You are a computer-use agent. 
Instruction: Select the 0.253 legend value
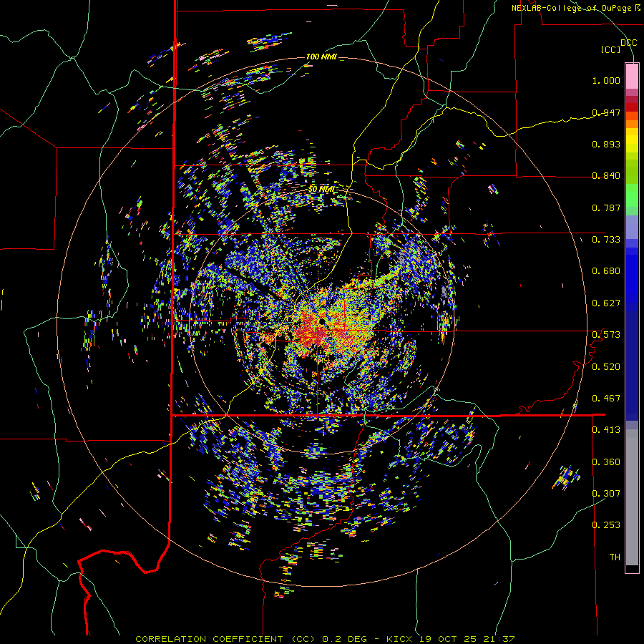point(606,525)
